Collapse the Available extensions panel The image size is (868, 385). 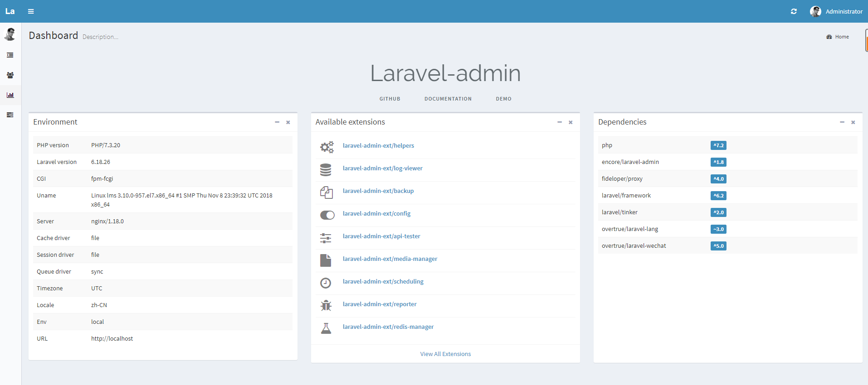[x=560, y=122]
